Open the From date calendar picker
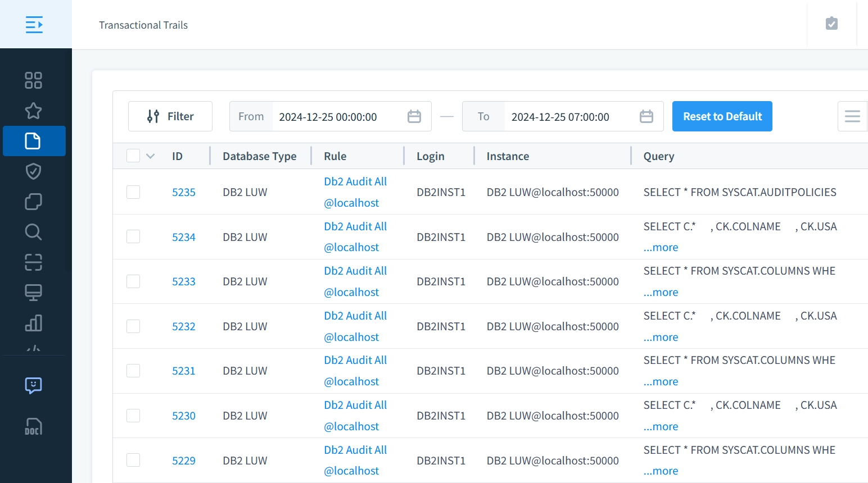The height and width of the screenshot is (483, 868). point(414,116)
